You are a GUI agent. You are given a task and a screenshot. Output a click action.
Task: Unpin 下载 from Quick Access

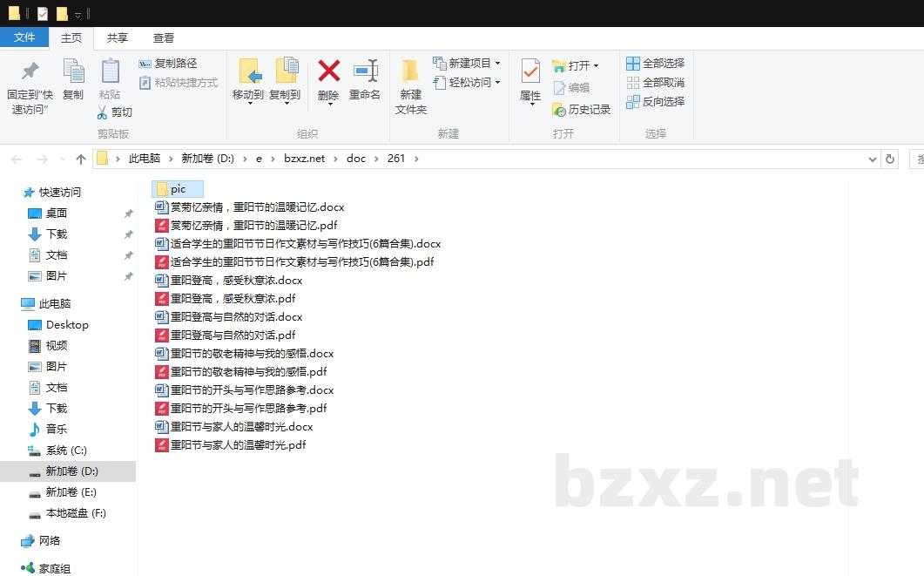(x=128, y=234)
